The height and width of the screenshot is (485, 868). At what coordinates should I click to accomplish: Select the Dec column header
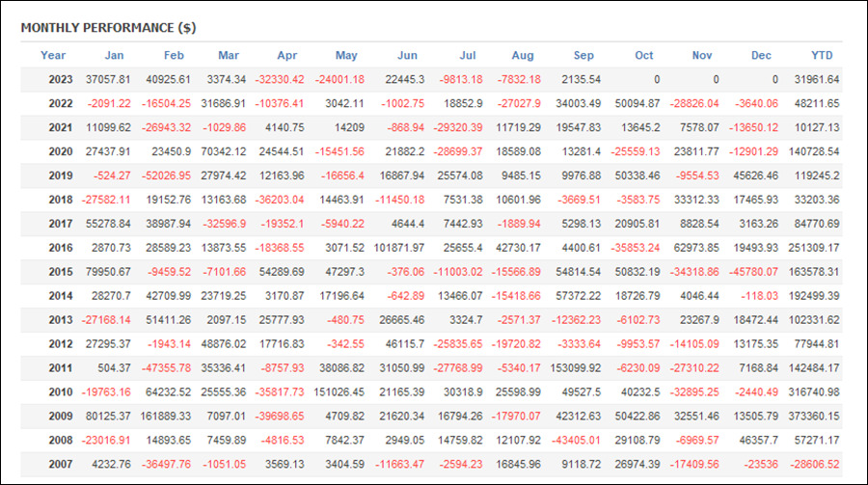pos(761,55)
